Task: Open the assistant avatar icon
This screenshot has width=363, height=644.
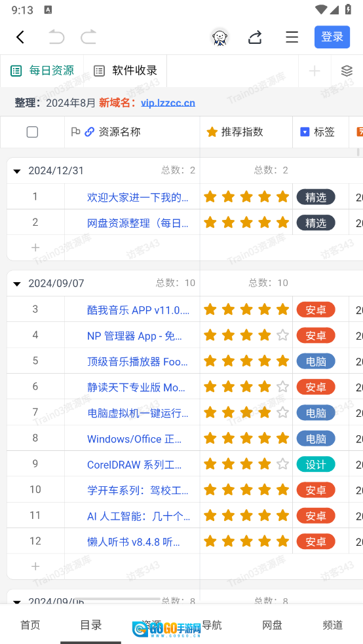Action: [x=220, y=37]
